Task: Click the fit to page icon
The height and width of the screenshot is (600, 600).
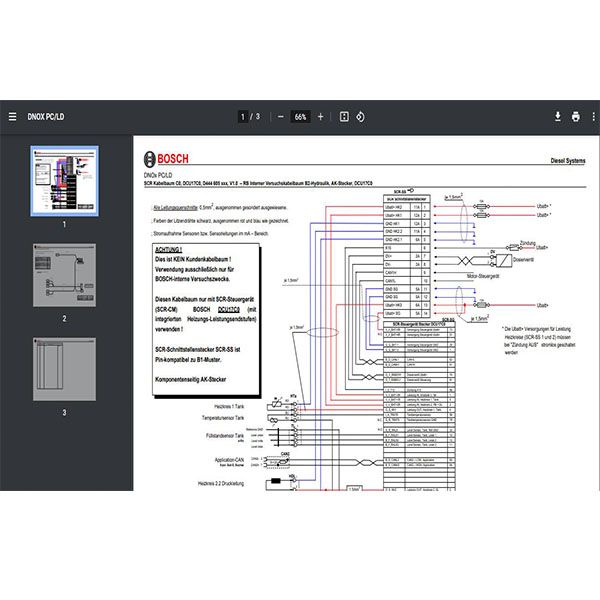Action: pos(343,117)
